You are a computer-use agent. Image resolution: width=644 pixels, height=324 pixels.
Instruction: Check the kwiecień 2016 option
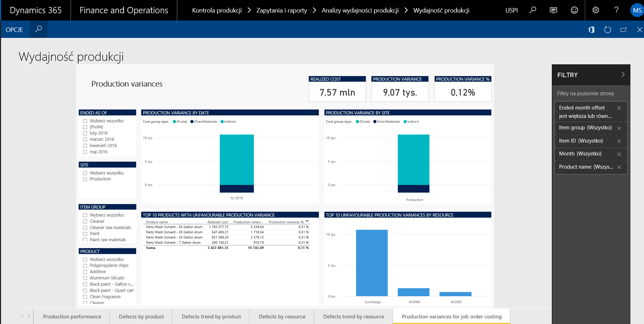tap(85, 146)
